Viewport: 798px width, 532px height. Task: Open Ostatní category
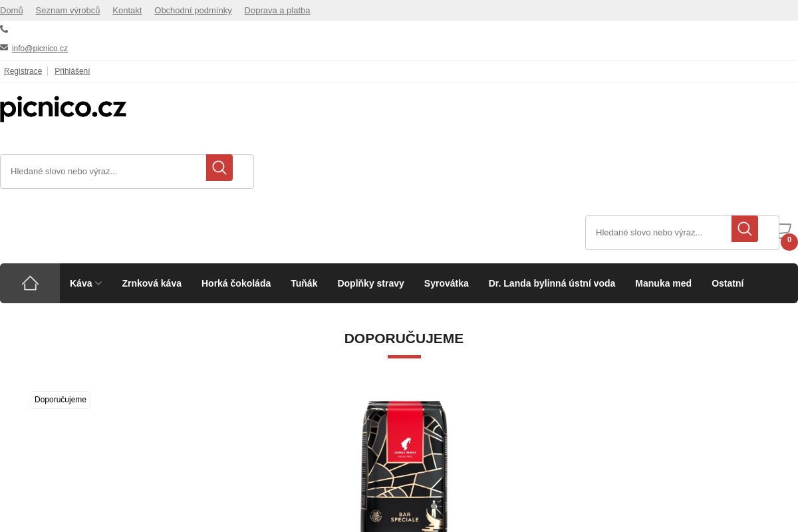coord(728,283)
